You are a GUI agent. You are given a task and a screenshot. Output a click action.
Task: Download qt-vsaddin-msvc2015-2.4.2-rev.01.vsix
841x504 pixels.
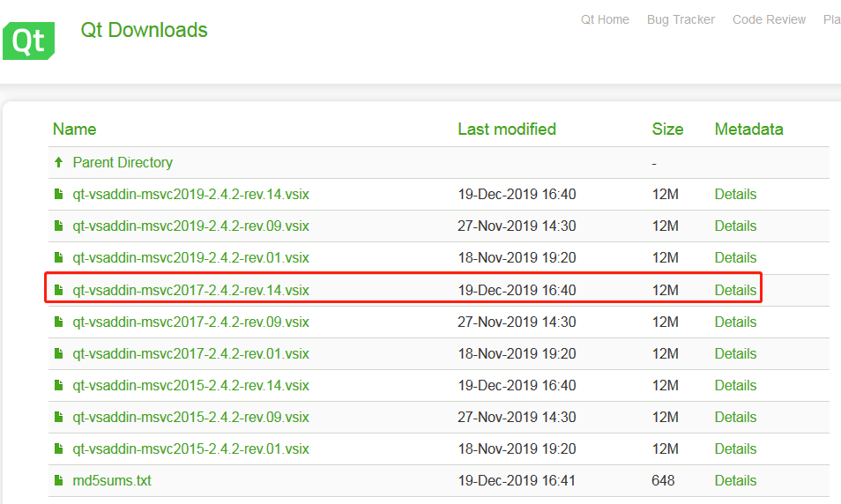tap(191, 448)
